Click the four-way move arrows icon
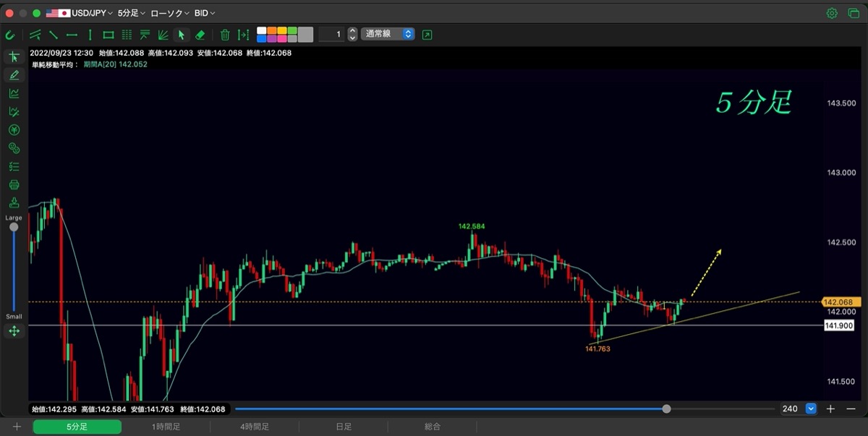This screenshot has height=436, width=868. [x=14, y=331]
